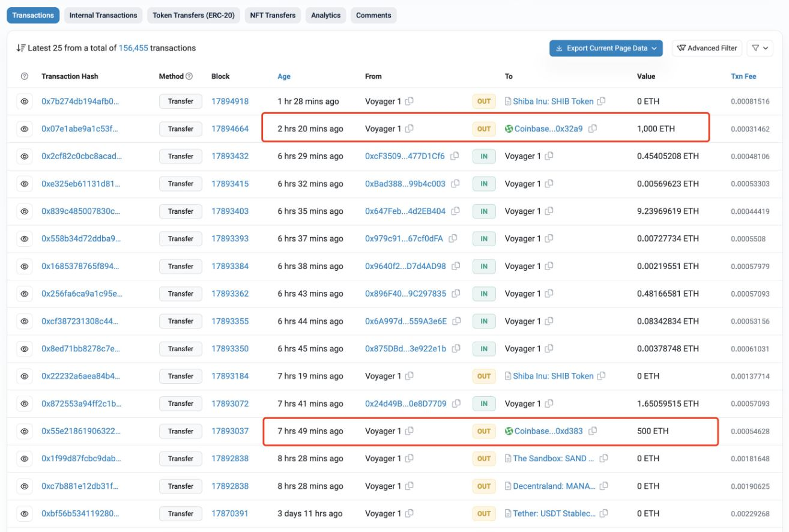Screen dimensions: 789x532
Task: Toggle the Age column to show timestamps
Action: tap(285, 76)
